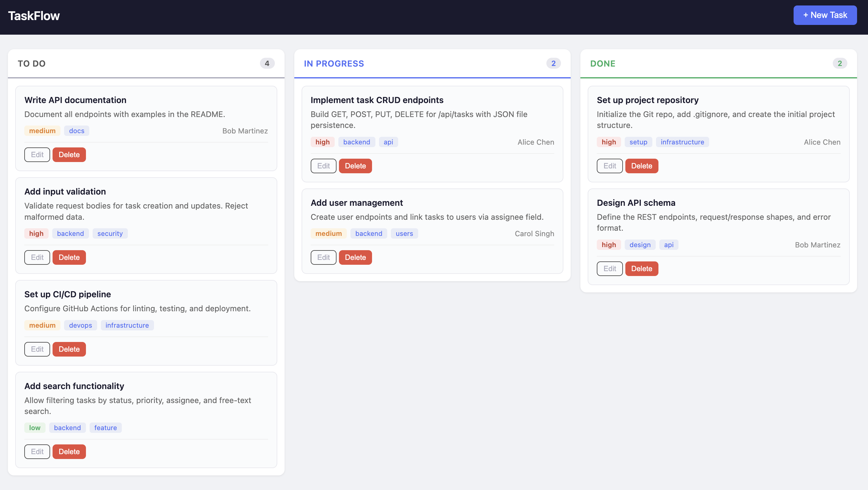Select the DONE column header
Screen dimensions: 868x490
coord(603,64)
